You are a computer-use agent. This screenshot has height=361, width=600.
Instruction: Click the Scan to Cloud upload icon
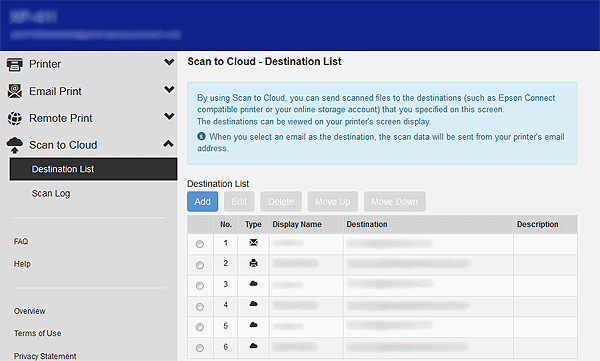coord(15,145)
